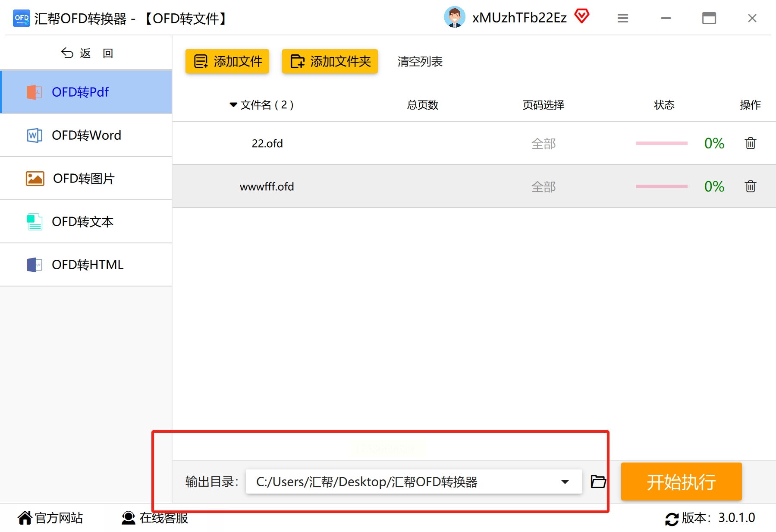The width and height of the screenshot is (776, 532).
Task: Switch to OFD转文本 mode
Action: tap(86, 221)
